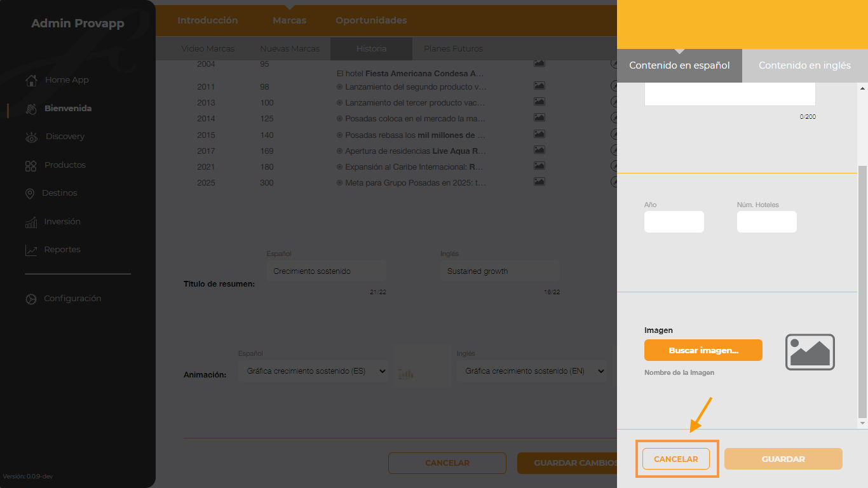Click the Spanish Título de resumen field
The width and height of the screenshot is (868, 488).
pyautogui.click(x=327, y=271)
